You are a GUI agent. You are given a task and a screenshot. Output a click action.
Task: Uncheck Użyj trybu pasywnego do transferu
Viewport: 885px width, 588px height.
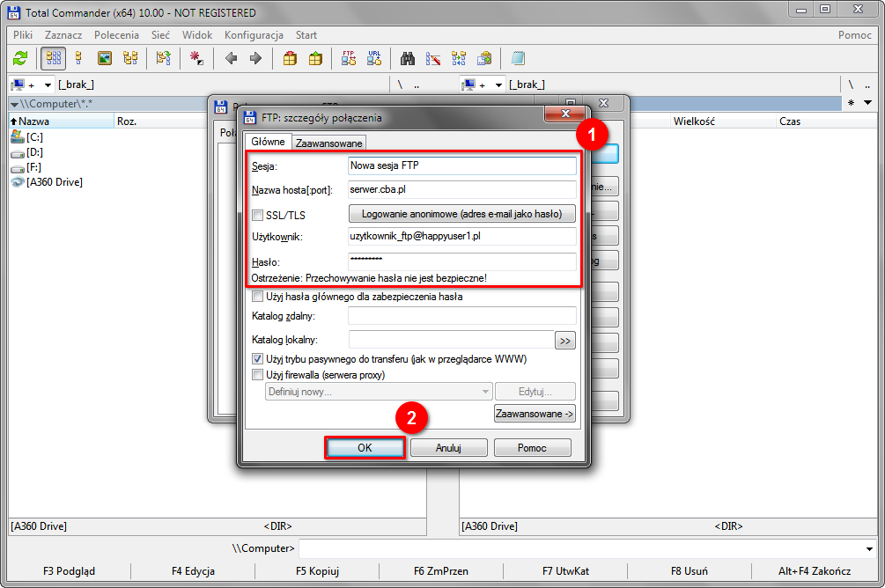click(x=257, y=359)
